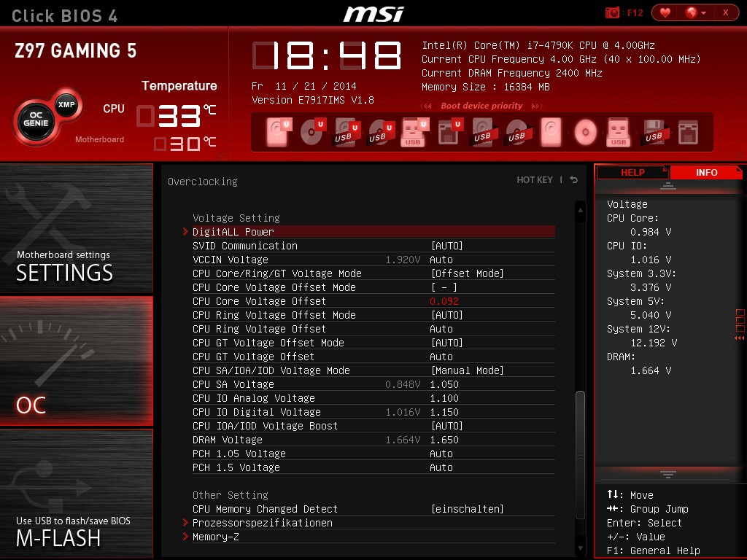
Task: Click the HOT KEY button
Action: point(535,179)
